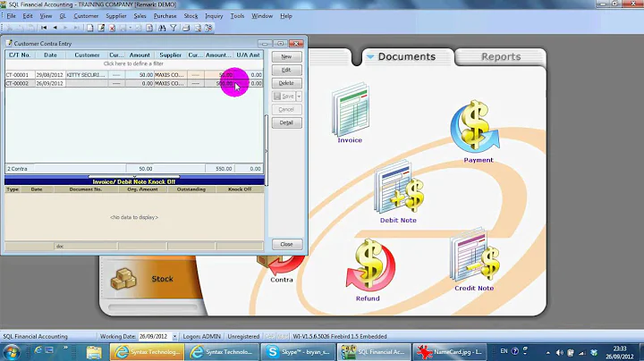Click the edit document toolbar icon

pos(101,28)
